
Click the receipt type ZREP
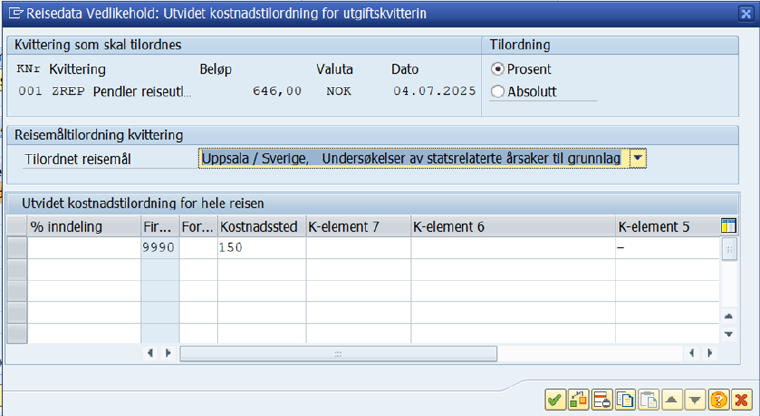point(68,91)
